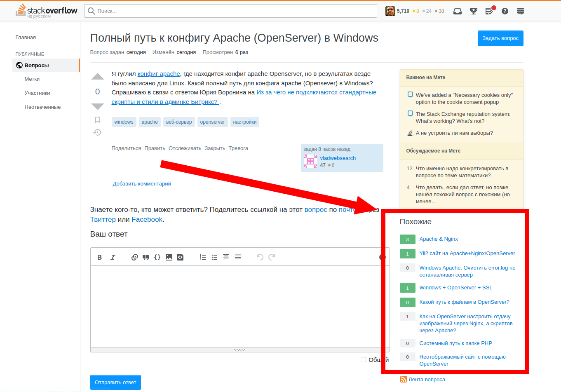Screen dimensions: 561x392
Task: Insert code sample in editor
Action: pos(157,257)
